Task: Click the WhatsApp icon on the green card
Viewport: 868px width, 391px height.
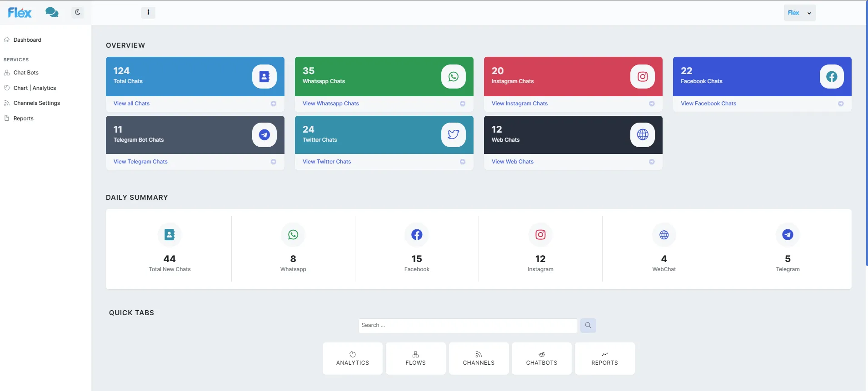Action: (453, 77)
